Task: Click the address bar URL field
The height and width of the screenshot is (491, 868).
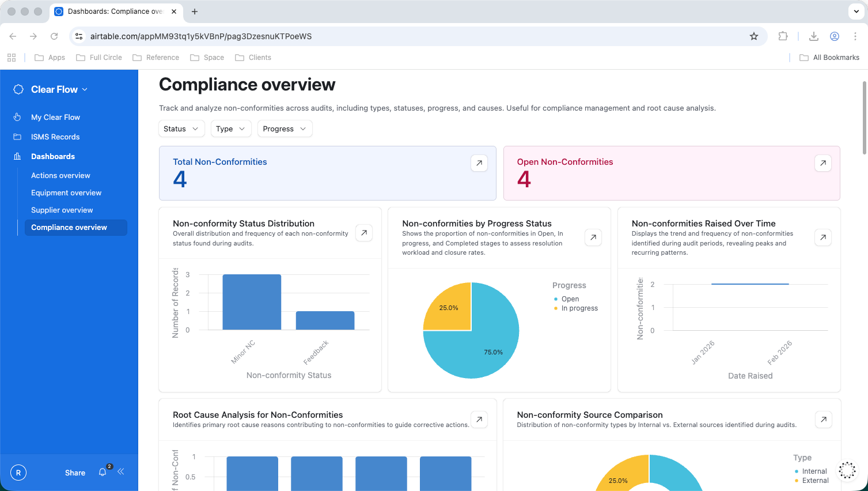Action: coord(403,36)
